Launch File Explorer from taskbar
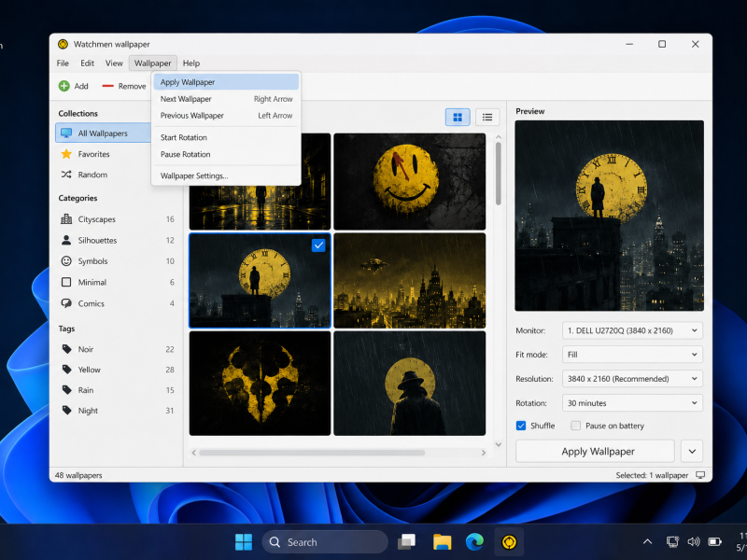 click(x=442, y=542)
